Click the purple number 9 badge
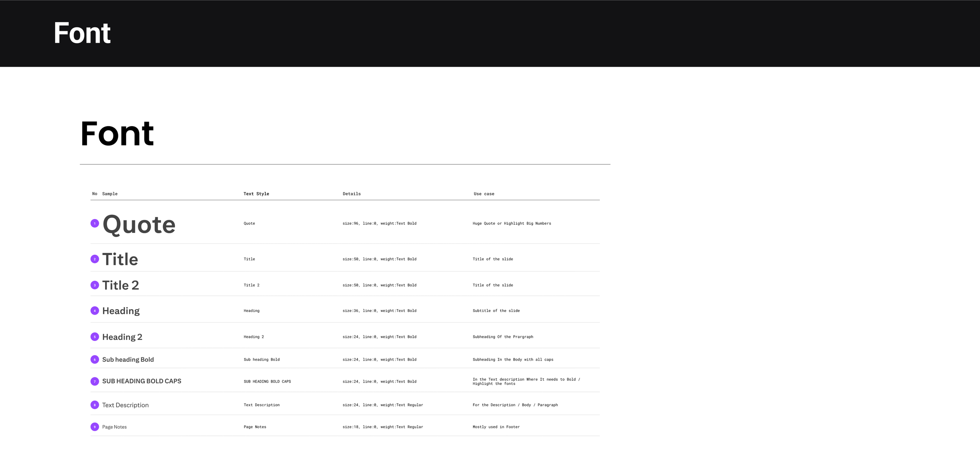The height and width of the screenshot is (466, 980). (x=94, y=427)
